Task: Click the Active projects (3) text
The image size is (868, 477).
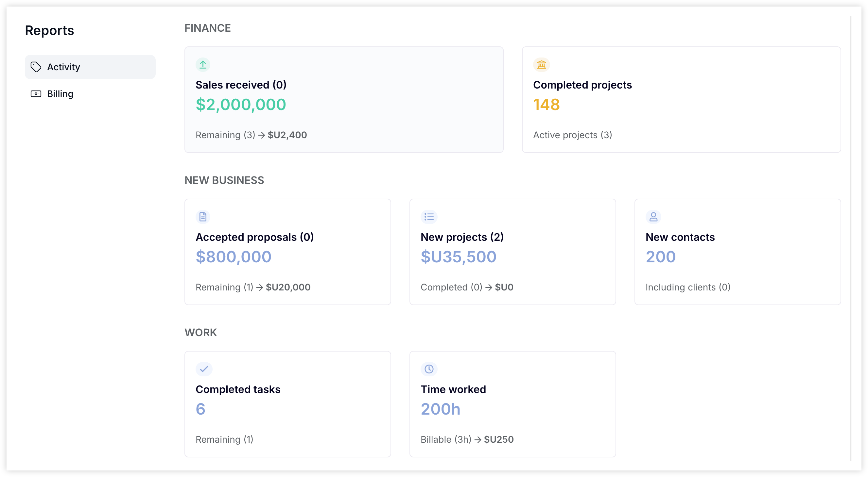Action: pyautogui.click(x=572, y=135)
